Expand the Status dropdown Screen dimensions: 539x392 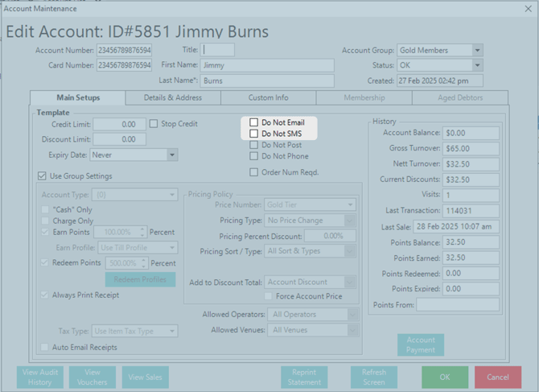click(x=477, y=65)
